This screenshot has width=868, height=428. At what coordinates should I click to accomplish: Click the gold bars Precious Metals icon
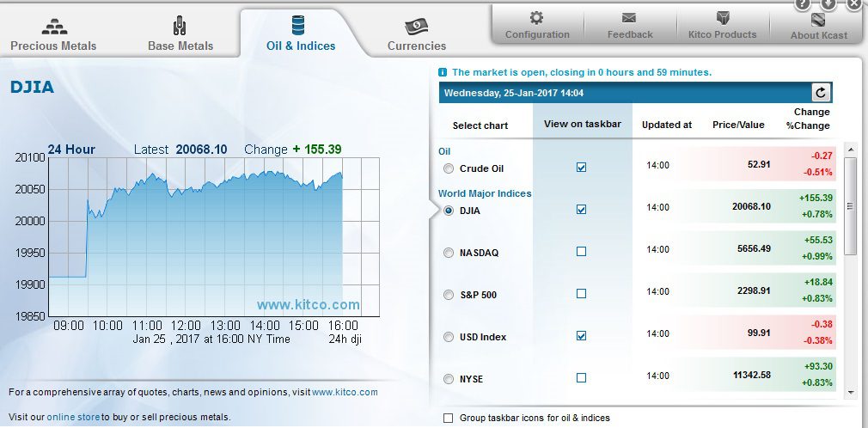coord(54,27)
